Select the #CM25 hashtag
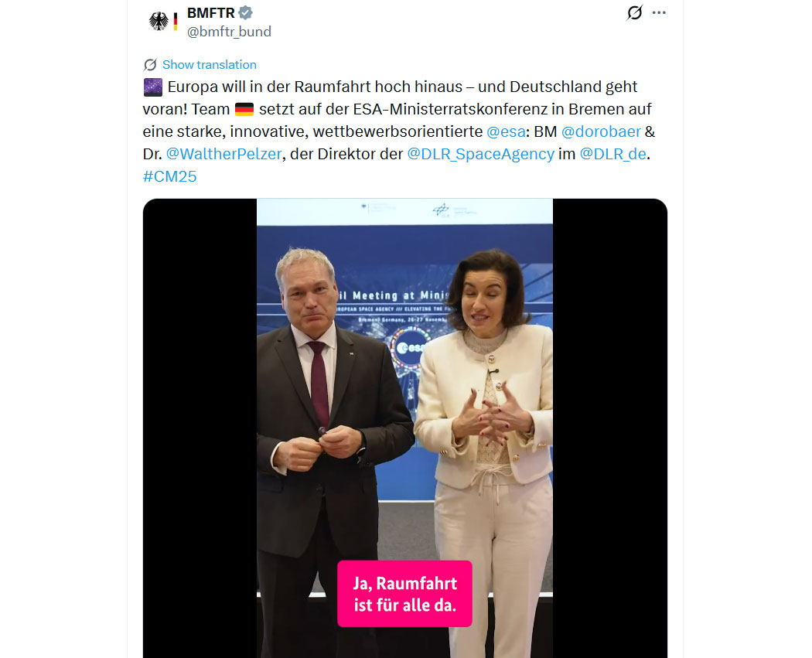The width and height of the screenshot is (812, 658). coord(170,176)
